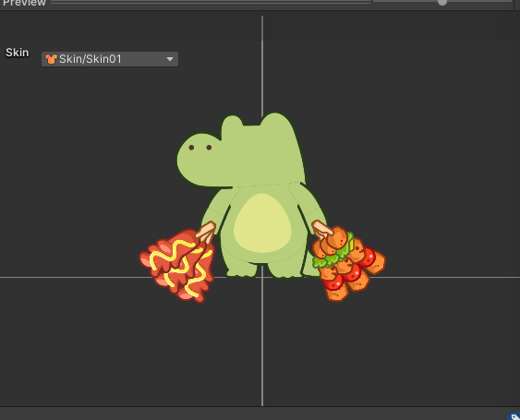Click the crocodile's left eye dot
Viewport: 520px width, 420px height.
coord(191,147)
